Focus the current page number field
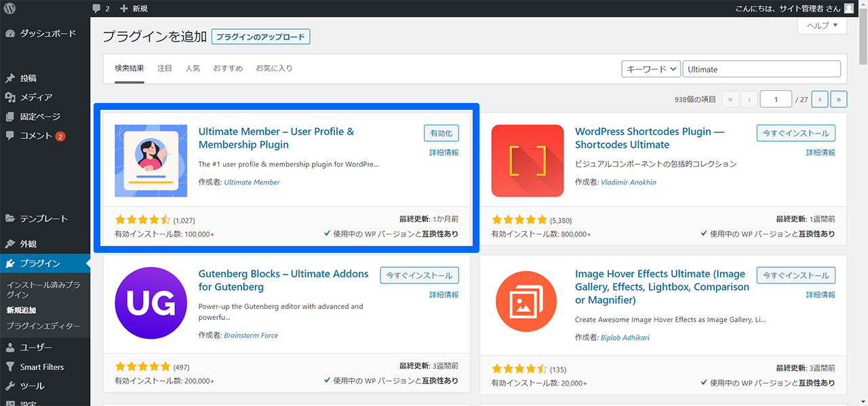The width and height of the screenshot is (868, 406). 776,99
